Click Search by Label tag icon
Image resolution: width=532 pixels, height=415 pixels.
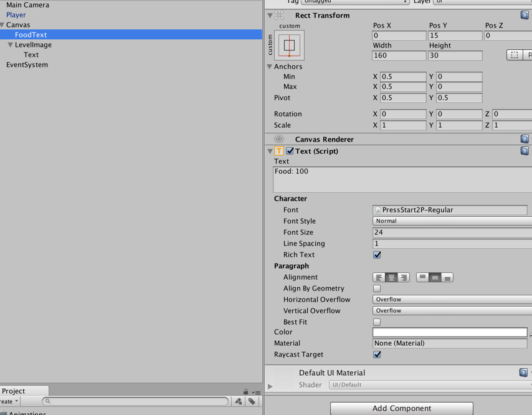pyautogui.click(x=252, y=402)
